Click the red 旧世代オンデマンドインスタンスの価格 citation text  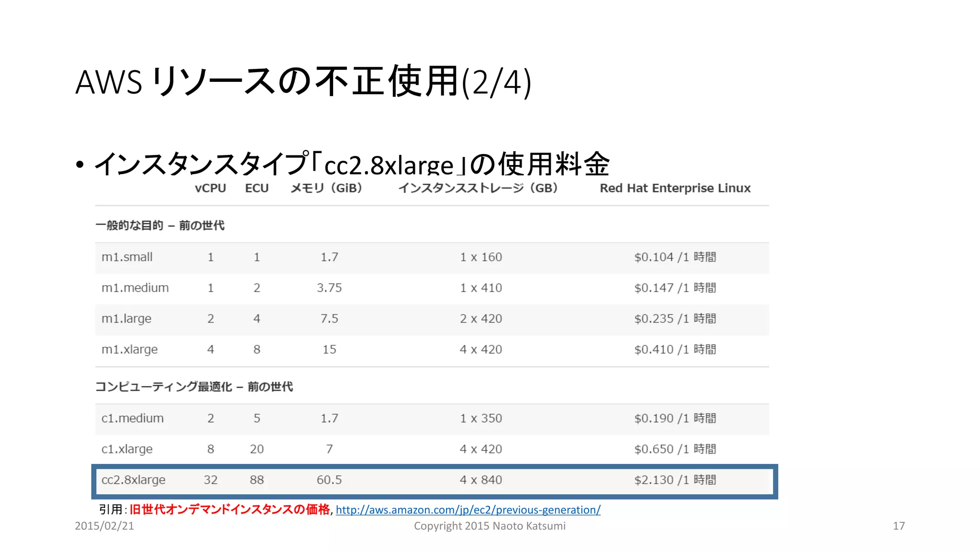click(230, 509)
